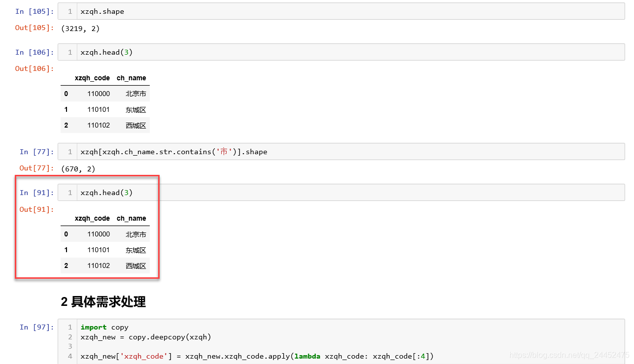
Task: Select cell 西城区 in Out[91] table
Action: [136, 266]
